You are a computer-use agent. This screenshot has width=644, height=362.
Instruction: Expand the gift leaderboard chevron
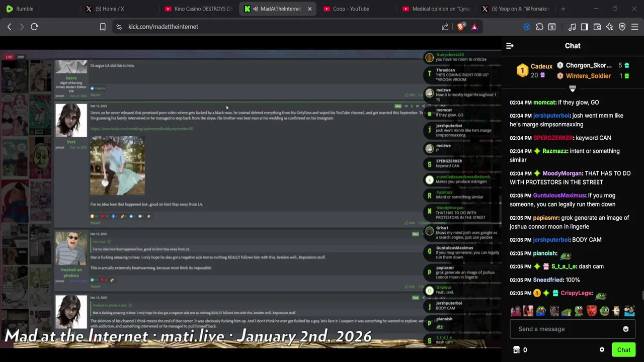click(573, 89)
